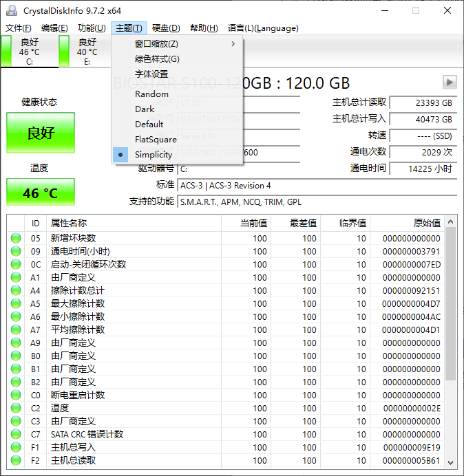Click the status dot for row C2 温度
Image resolution: width=464 pixels, height=476 pixels.
coord(16,408)
